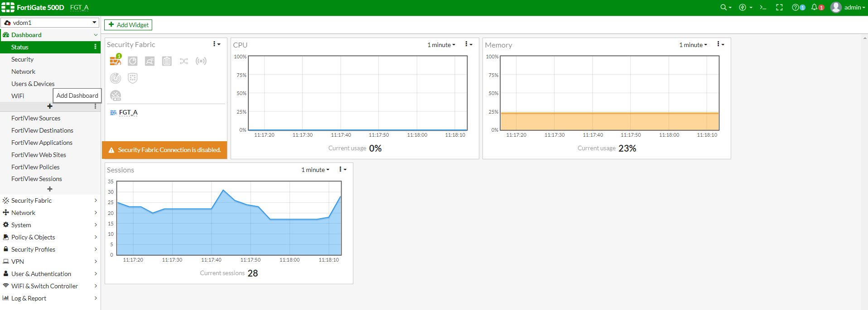The width and height of the screenshot is (868, 310).
Task: Click the clipboard fabric icon
Action: pos(167,61)
